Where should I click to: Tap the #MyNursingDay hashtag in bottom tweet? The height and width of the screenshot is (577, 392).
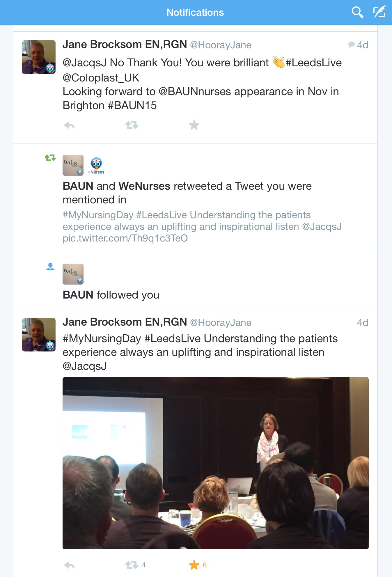click(x=102, y=339)
